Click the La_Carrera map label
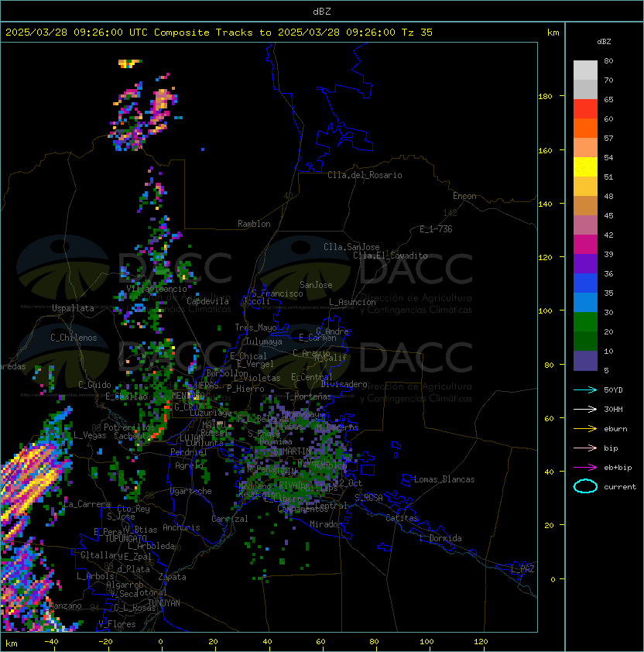 click(x=87, y=504)
